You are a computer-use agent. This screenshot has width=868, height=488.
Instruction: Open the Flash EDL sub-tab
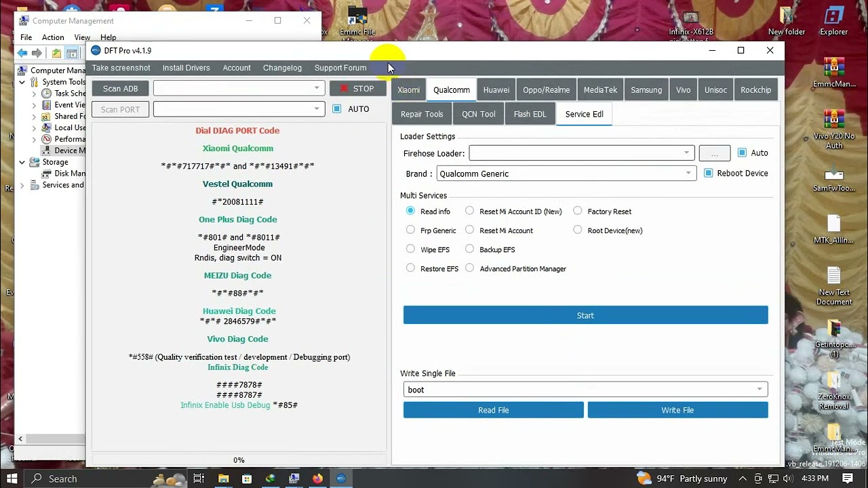[x=530, y=114]
